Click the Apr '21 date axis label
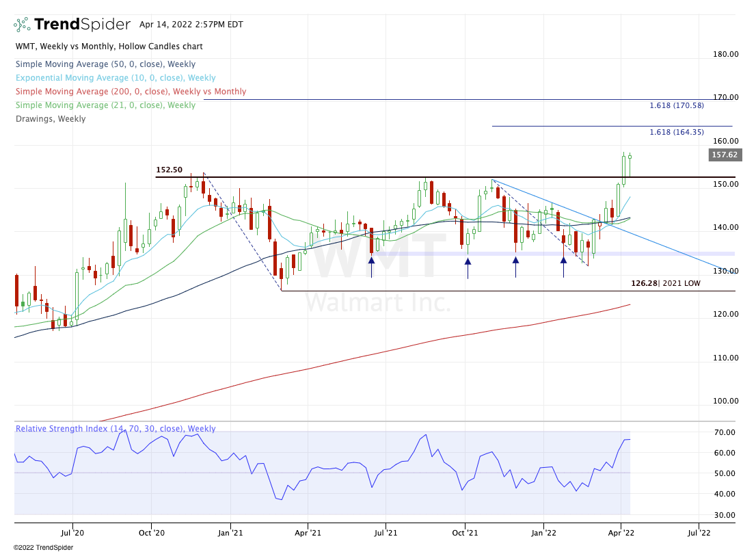This screenshot has height=554, width=756. 308,533
